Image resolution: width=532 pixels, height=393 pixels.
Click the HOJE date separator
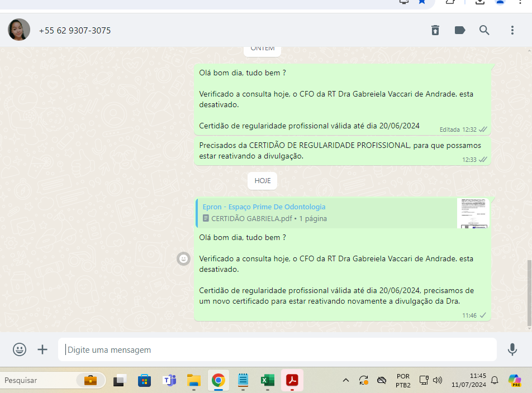click(x=262, y=180)
